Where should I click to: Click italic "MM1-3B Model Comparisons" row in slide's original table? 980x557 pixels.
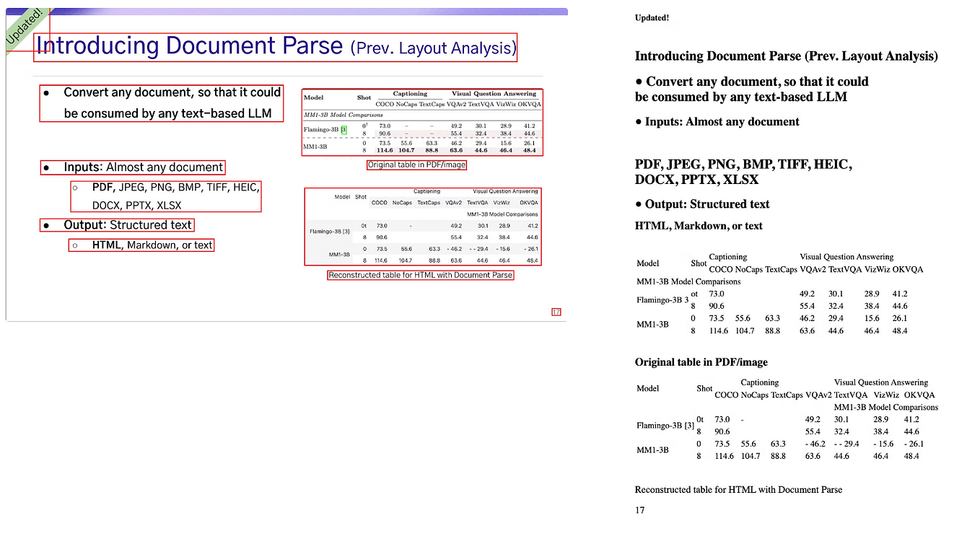344,115
